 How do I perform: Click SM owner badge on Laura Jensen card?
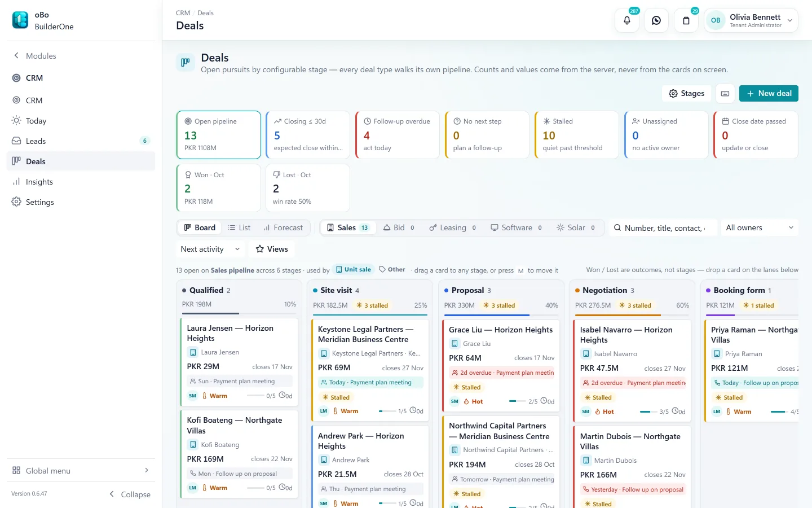coord(192,396)
